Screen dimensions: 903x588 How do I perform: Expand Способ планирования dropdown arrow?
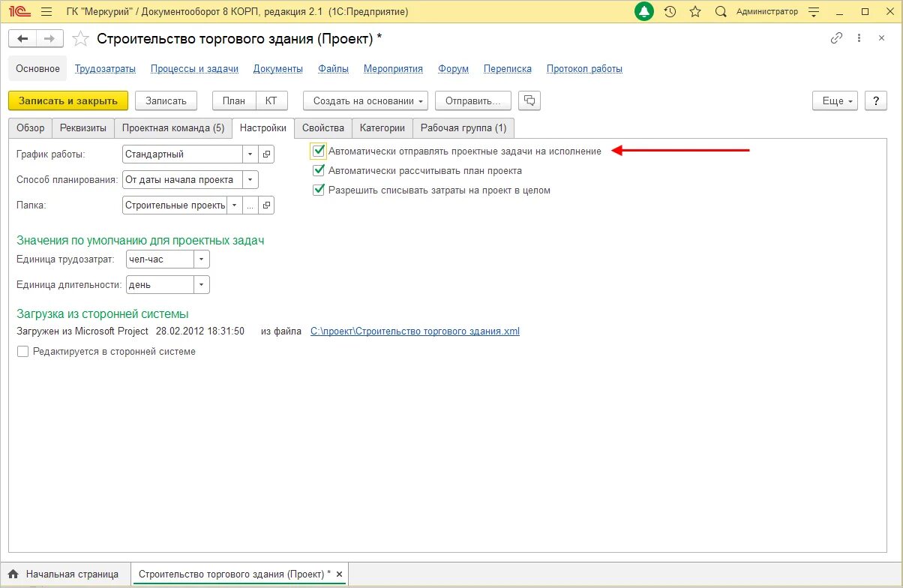(x=250, y=179)
